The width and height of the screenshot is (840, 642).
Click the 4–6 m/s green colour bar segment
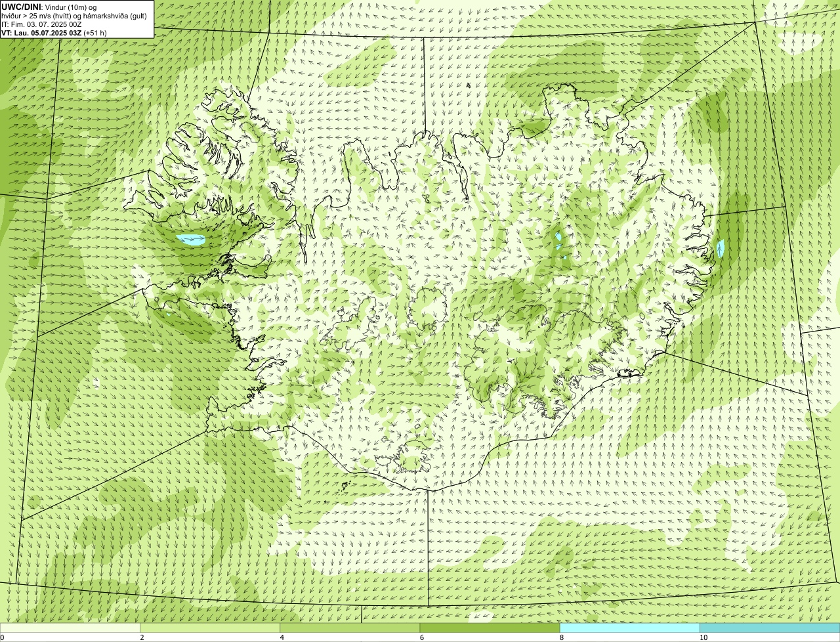[350, 628]
